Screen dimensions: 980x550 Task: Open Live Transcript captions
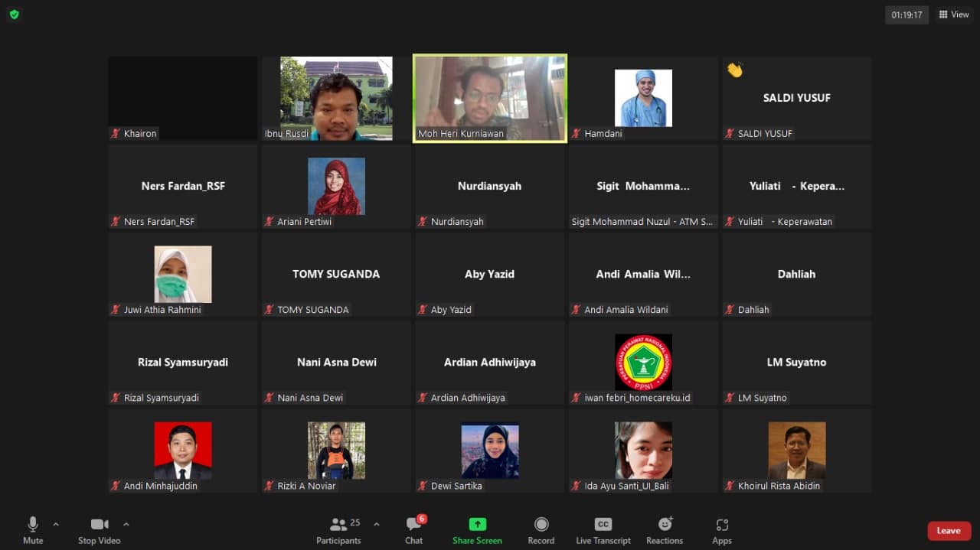point(603,531)
